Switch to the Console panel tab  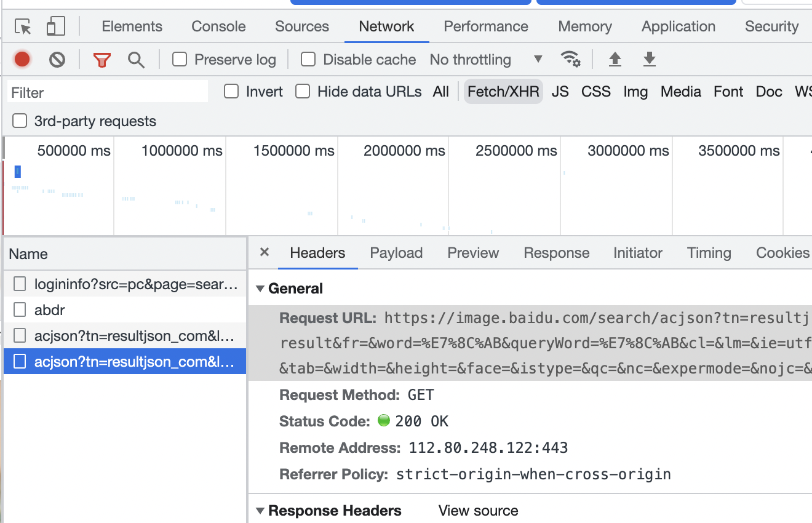coord(218,26)
